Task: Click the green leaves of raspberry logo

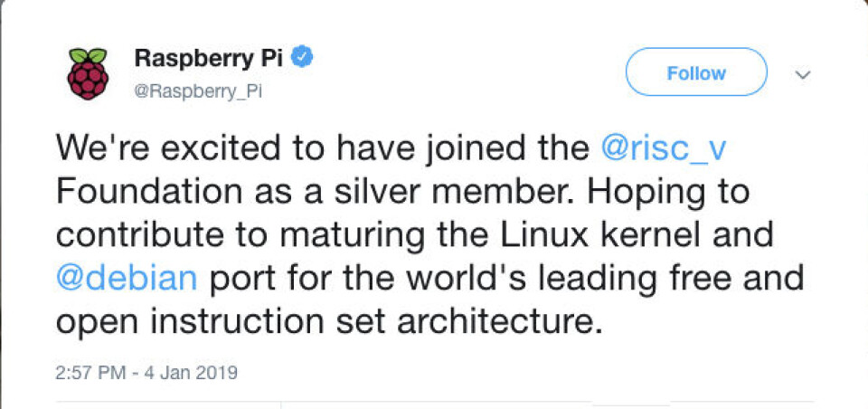Action: [88, 55]
